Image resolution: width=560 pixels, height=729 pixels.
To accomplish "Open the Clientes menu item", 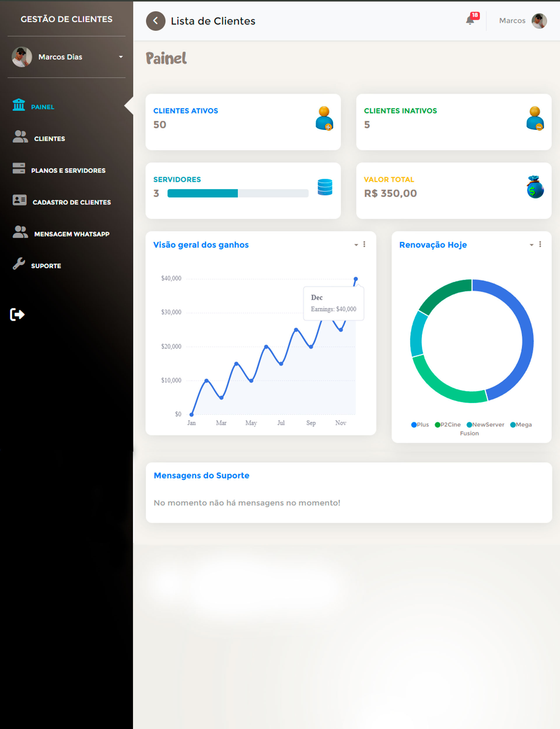I will (49, 139).
